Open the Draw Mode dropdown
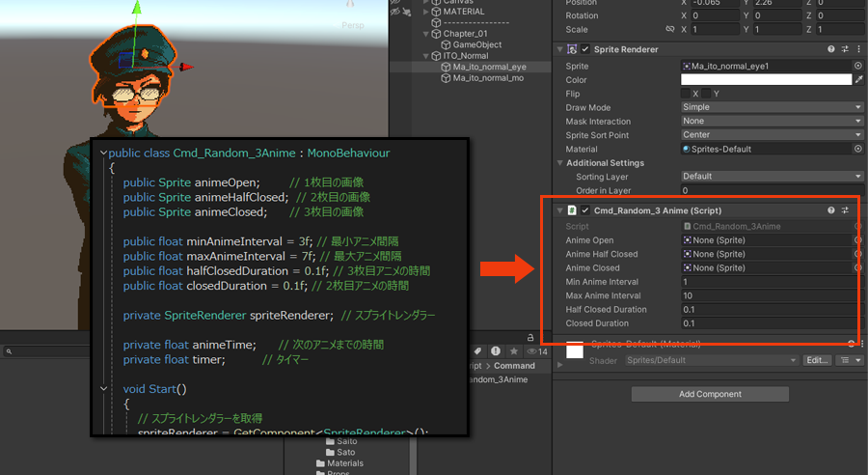This screenshot has width=868, height=475. click(772, 107)
